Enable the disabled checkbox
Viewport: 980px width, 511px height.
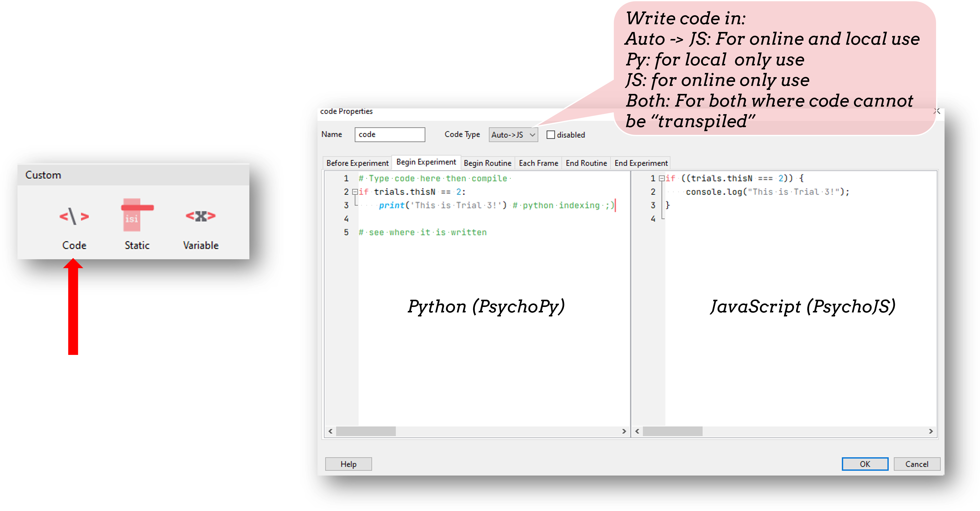point(551,134)
